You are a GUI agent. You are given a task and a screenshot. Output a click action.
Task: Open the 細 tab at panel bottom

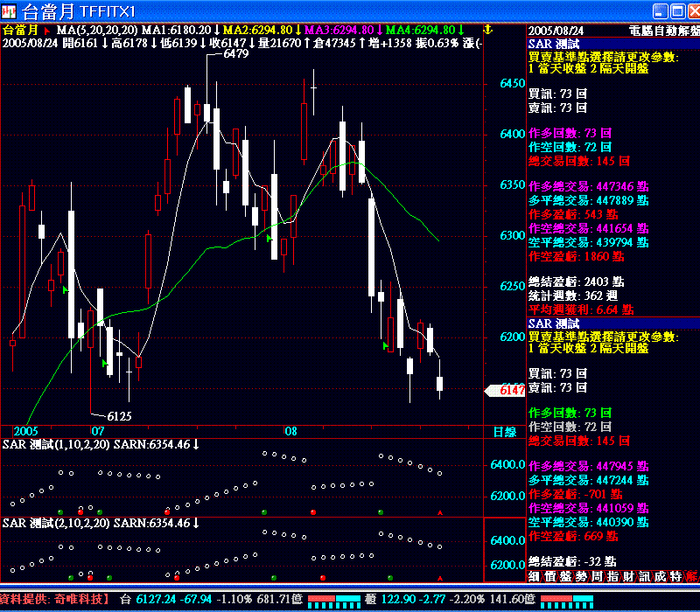pyautogui.click(x=534, y=576)
